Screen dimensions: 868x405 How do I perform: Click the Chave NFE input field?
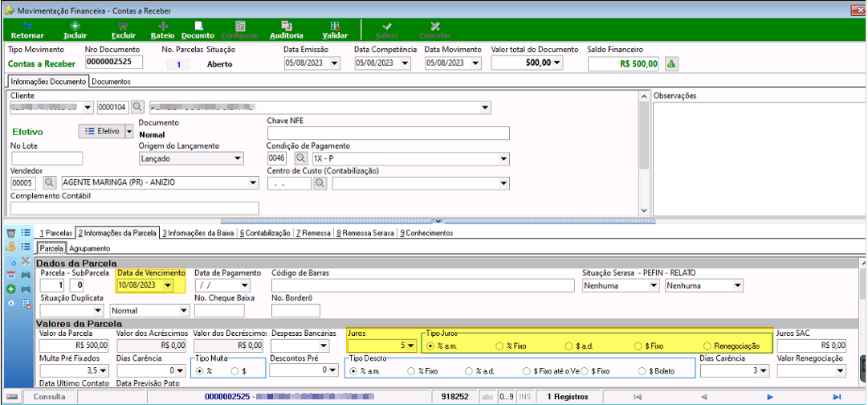coord(388,133)
